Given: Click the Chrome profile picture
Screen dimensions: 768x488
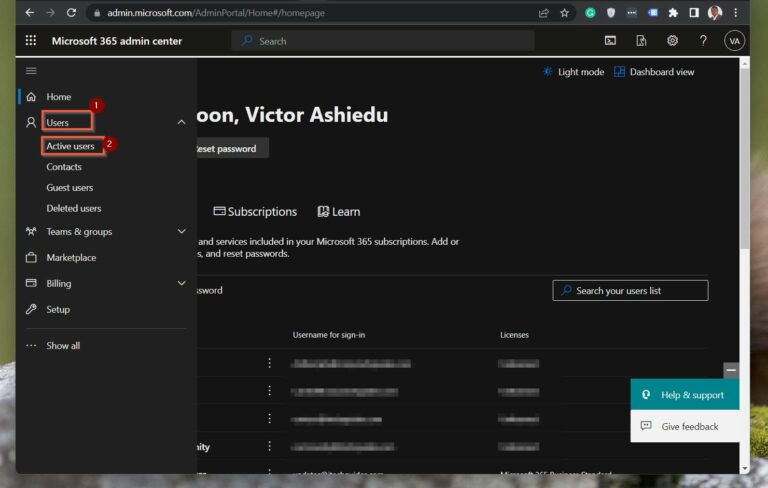Looking at the screenshot, I should coord(715,13).
